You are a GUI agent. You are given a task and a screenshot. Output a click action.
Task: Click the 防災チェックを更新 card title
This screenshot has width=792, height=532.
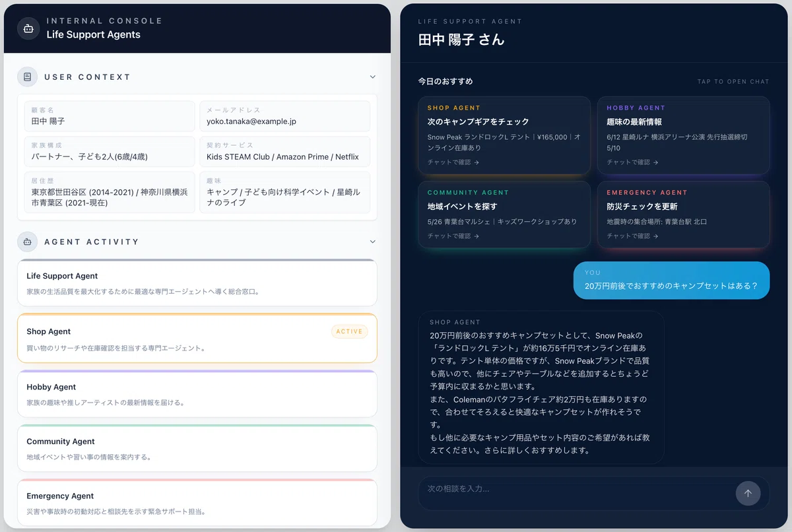(x=642, y=207)
